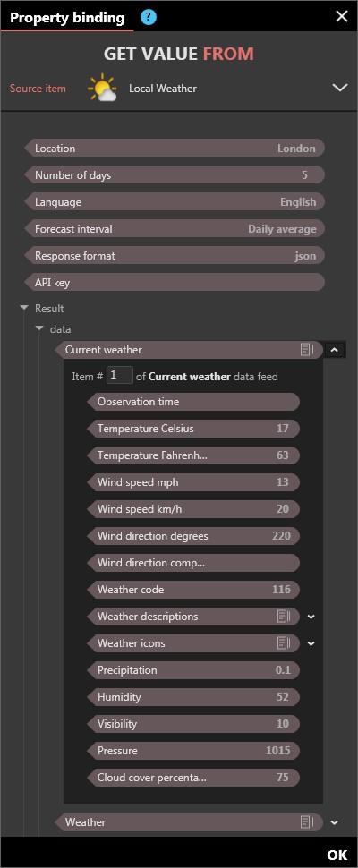This screenshot has width=358, height=868.
Task: Expand the bottom Weather feed
Action: click(x=334, y=822)
